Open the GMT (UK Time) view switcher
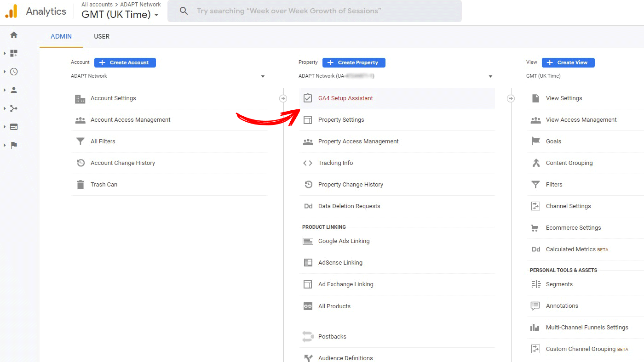Screen dimensions: 644x362 [x=120, y=14]
